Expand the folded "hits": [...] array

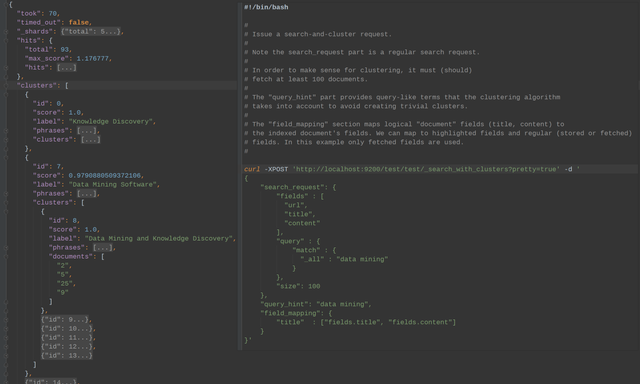pos(67,67)
